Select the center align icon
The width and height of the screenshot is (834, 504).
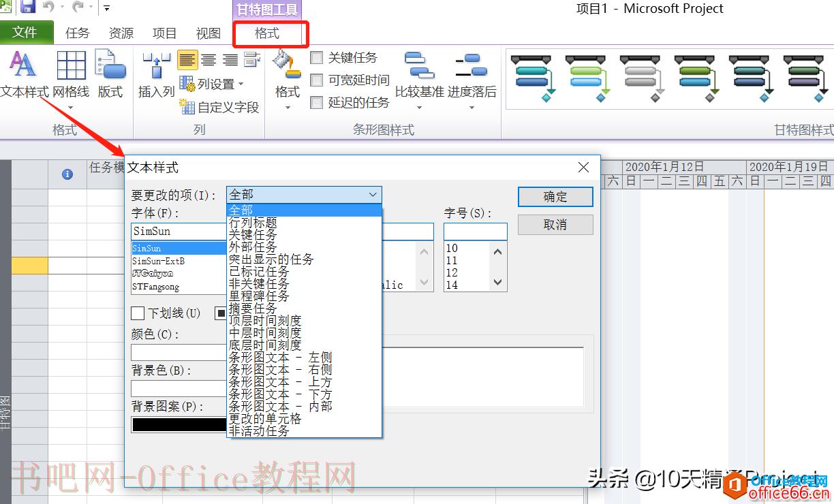click(x=208, y=61)
